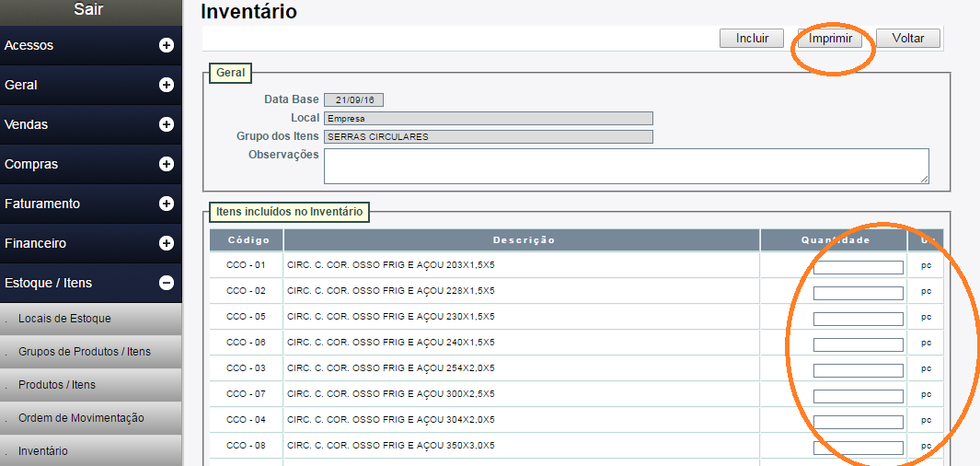Expand the Acessos menu plus icon
Screen dimensions: 980x466
[167, 45]
